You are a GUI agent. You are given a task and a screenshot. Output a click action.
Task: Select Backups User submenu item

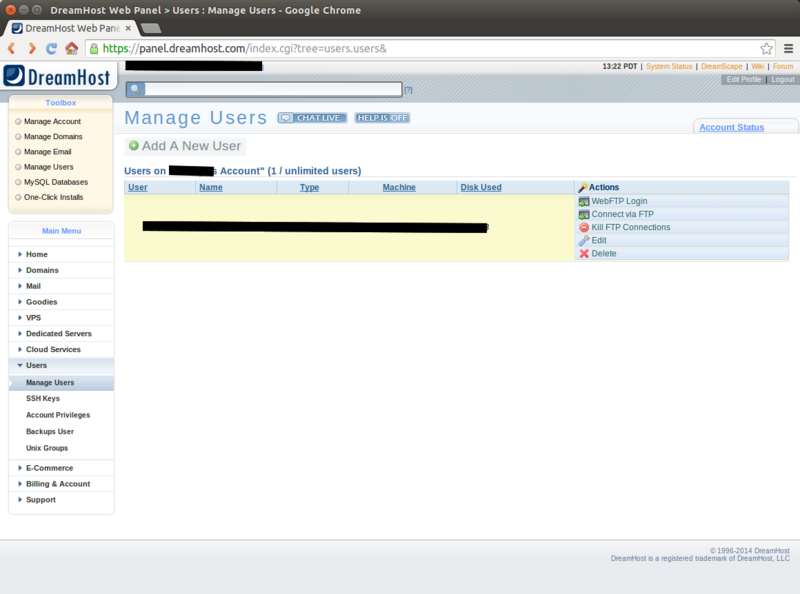49,431
